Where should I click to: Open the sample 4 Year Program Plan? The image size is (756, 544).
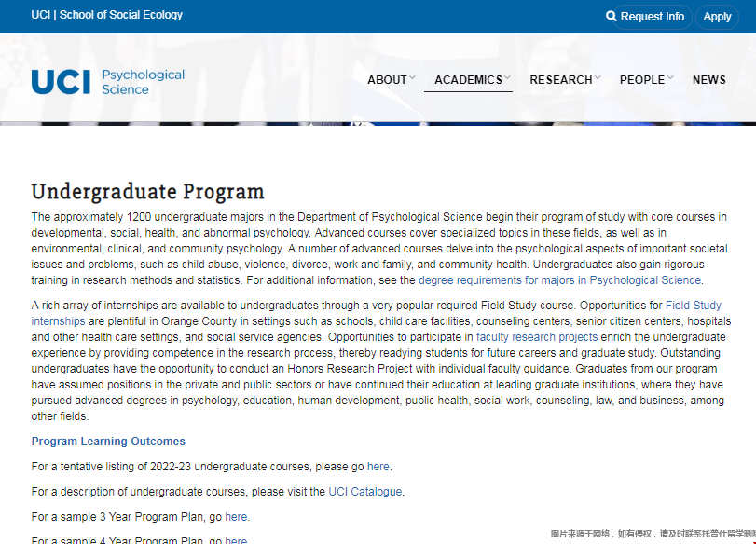pyautogui.click(x=236, y=540)
